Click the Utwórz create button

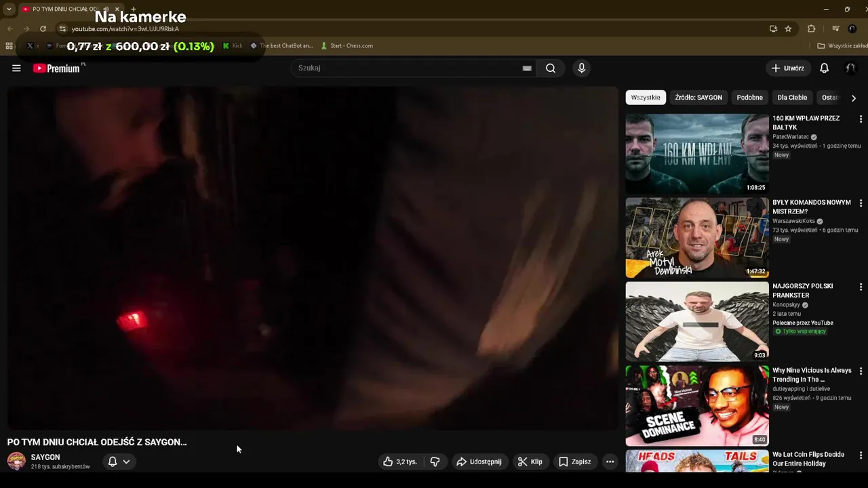(788, 68)
